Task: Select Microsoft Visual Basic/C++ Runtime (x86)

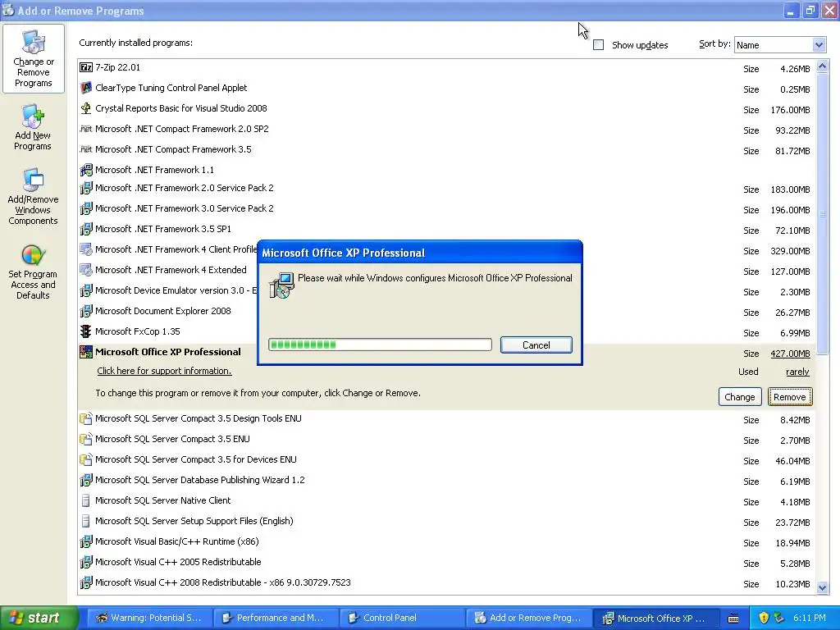Action: click(446, 541)
